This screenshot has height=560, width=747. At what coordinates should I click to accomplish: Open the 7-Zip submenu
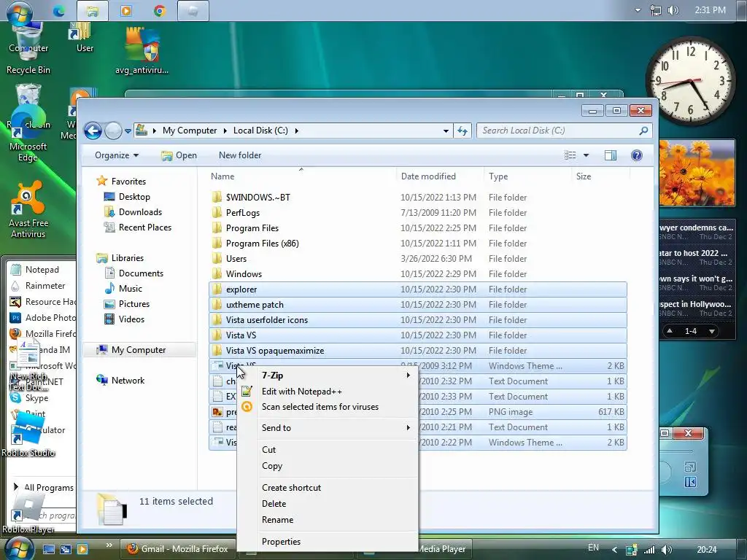(328, 376)
